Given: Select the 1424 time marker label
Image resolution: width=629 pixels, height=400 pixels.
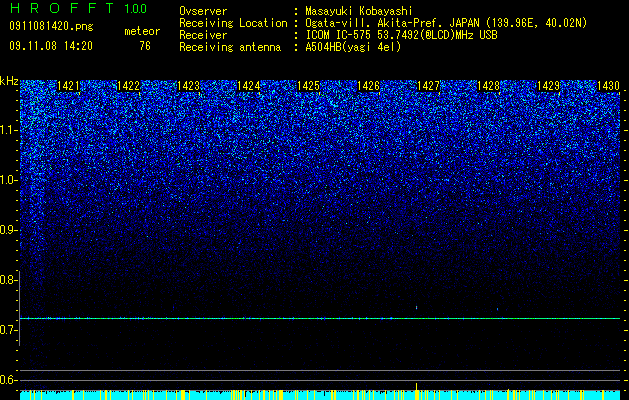Looking at the screenshot, I should [248, 86].
